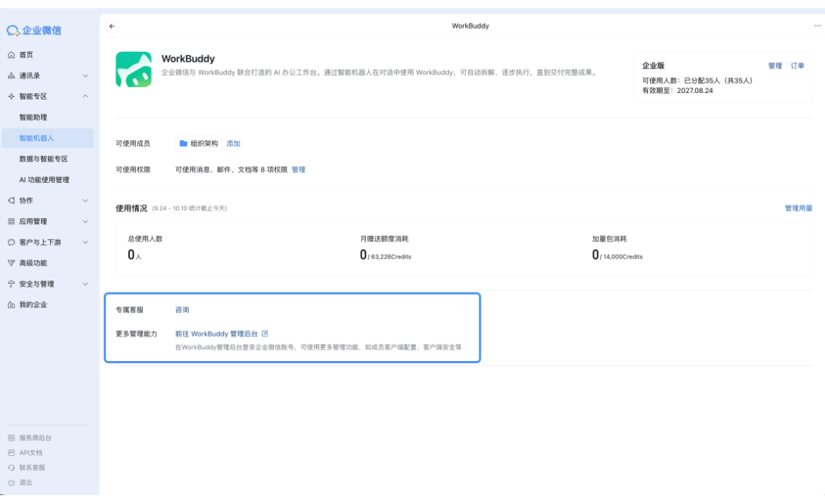Open the three-dot more options menu

click(x=817, y=25)
